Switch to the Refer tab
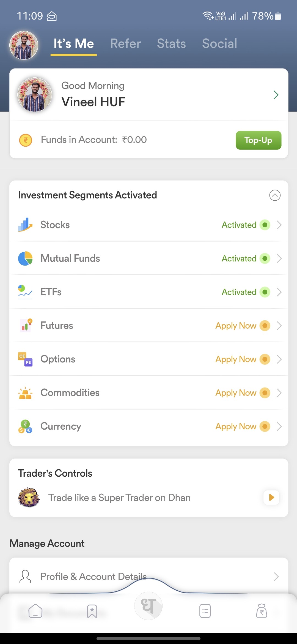Screen dimensions: 297x644 [126, 43]
